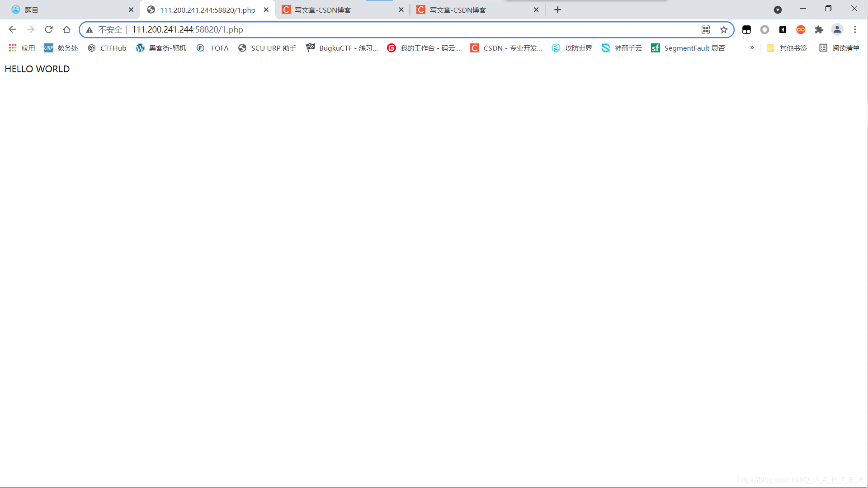
Task: Click the browser reload button
Action: pyautogui.click(x=49, y=29)
